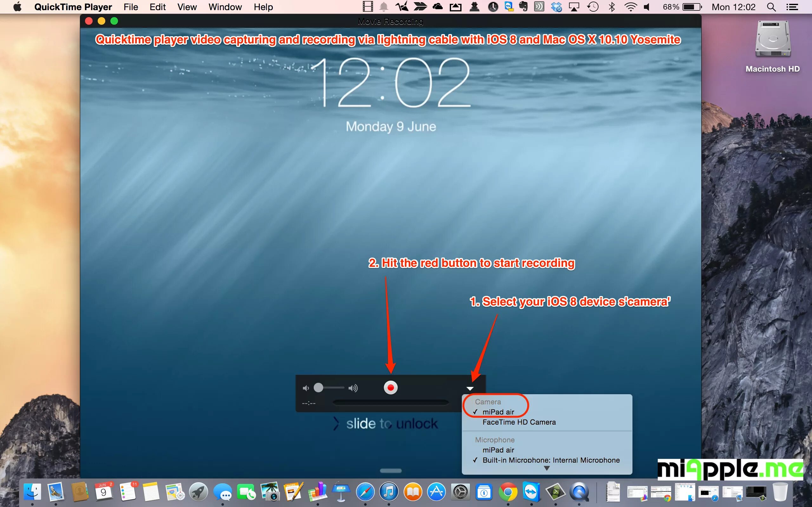This screenshot has height=507, width=812.
Task: Open Spotlight search magnifier icon
Action: 771,7
